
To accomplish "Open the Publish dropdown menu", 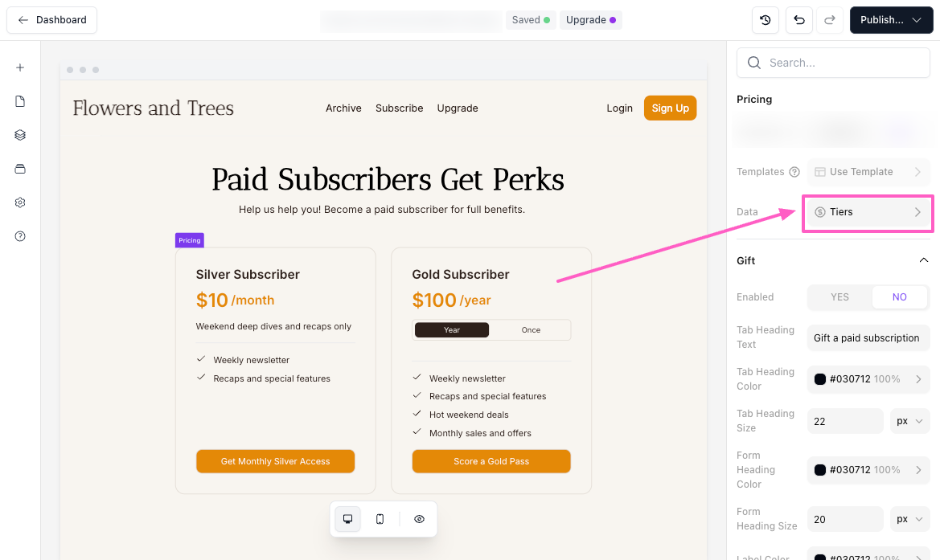I will [891, 20].
